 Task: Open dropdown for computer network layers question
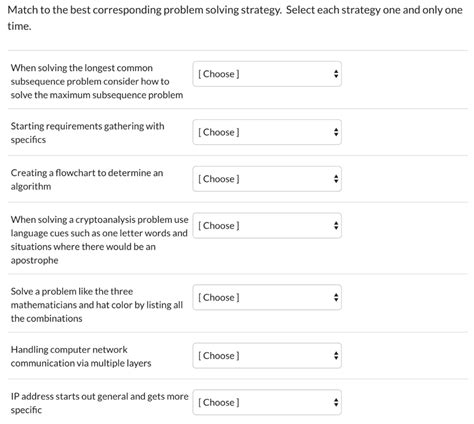pos(267,356)
